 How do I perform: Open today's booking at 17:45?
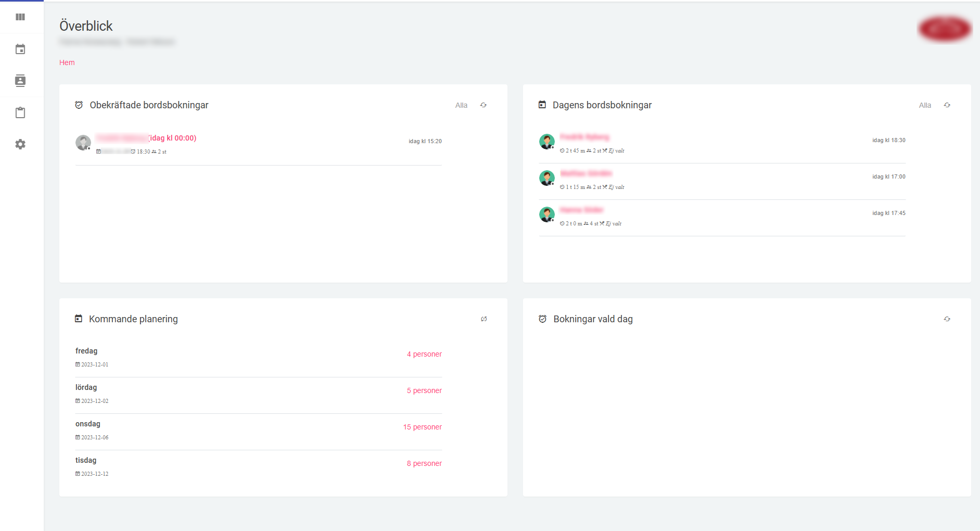581,210
